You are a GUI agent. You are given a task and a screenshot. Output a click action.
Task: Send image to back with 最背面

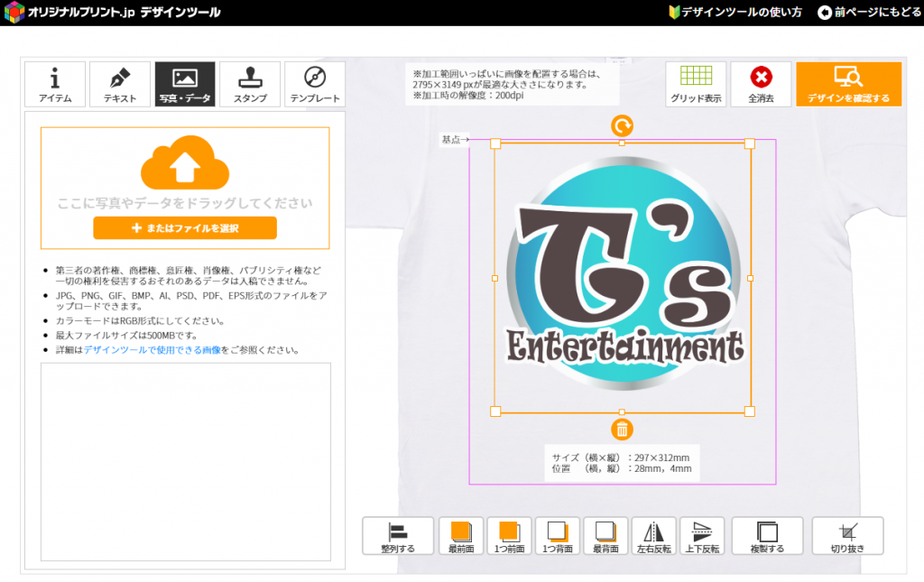tap(605, 536)
